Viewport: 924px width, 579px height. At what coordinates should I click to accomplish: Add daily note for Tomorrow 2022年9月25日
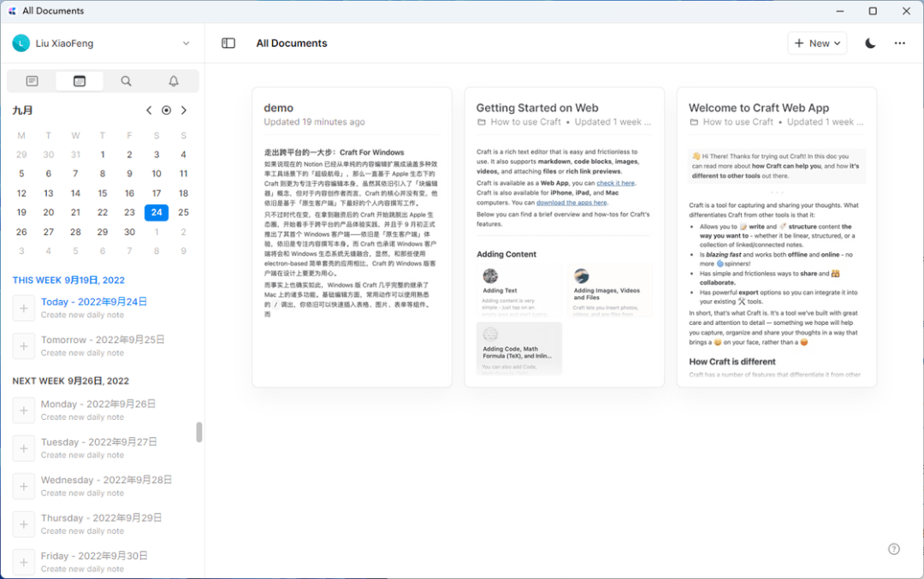click(x=24, y=346)
